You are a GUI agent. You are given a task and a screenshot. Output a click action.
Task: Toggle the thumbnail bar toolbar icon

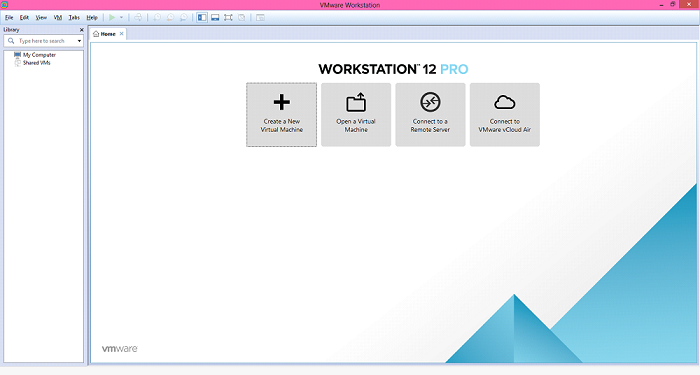coord(215,17)
